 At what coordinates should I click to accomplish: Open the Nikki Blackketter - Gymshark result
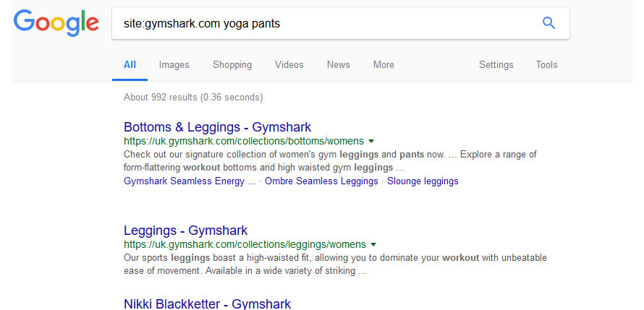pyautogui.click(x=208, y=303)
